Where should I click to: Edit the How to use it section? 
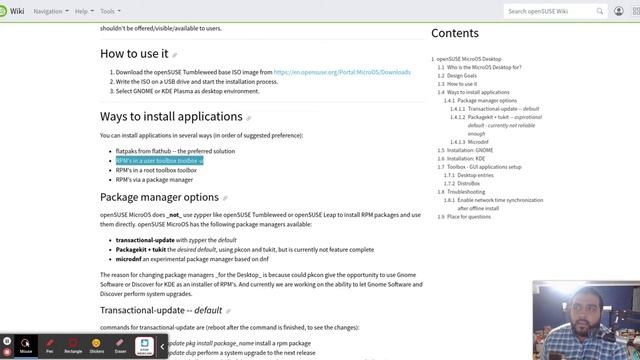tap(175, 55)
